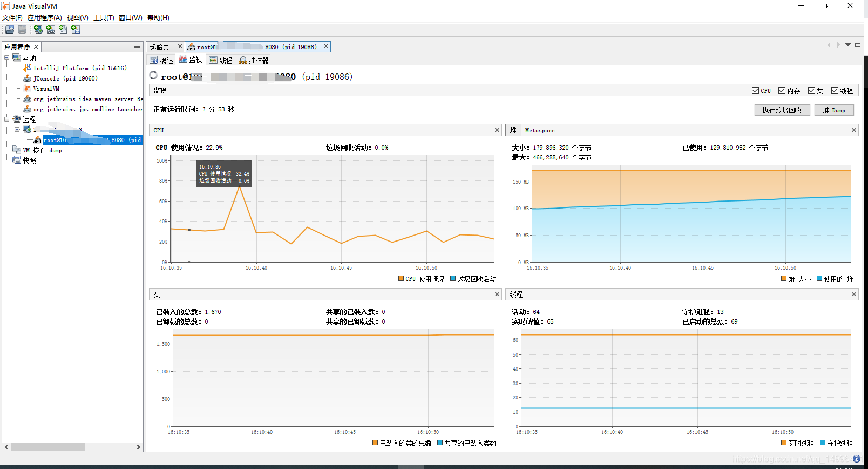The height and width of the screenshot is (469, 868).
Task: Click the VisualVM application icon
Action: [27, 89]
